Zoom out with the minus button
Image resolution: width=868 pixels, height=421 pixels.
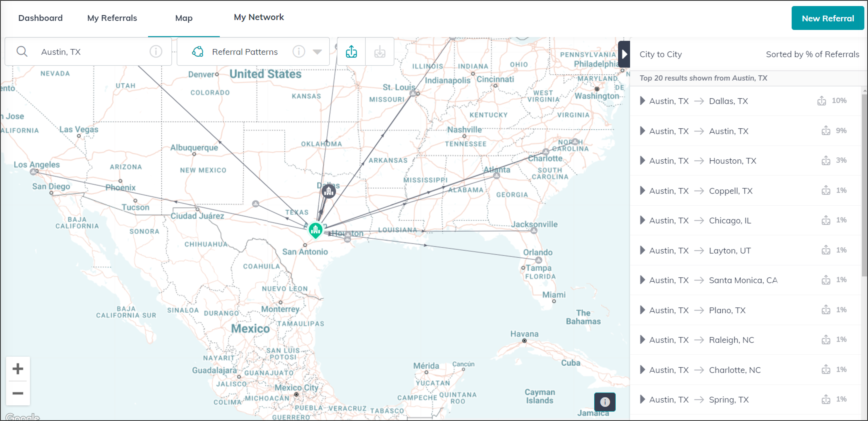click(18, 393)
